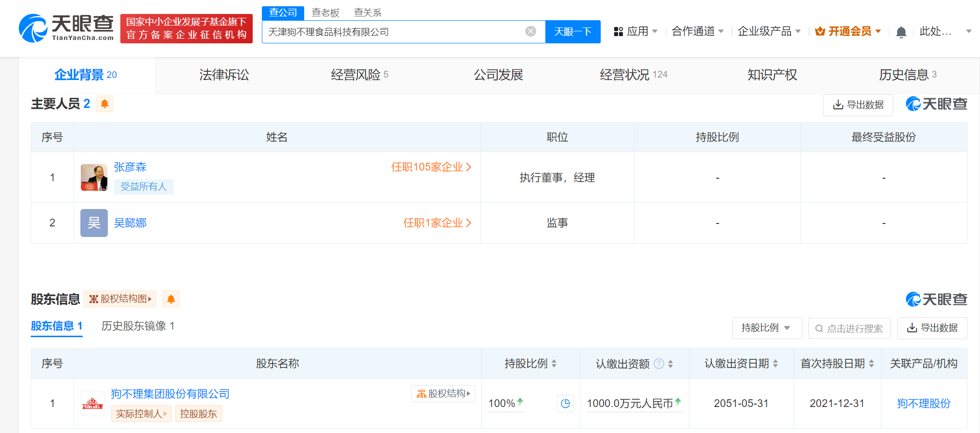980x433 pixels.
Task: Open notifications bell in top bar
Action: coord(901,32)
